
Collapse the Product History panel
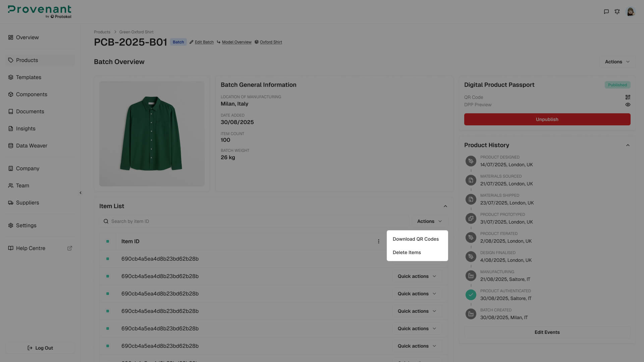tap(628, 145)
